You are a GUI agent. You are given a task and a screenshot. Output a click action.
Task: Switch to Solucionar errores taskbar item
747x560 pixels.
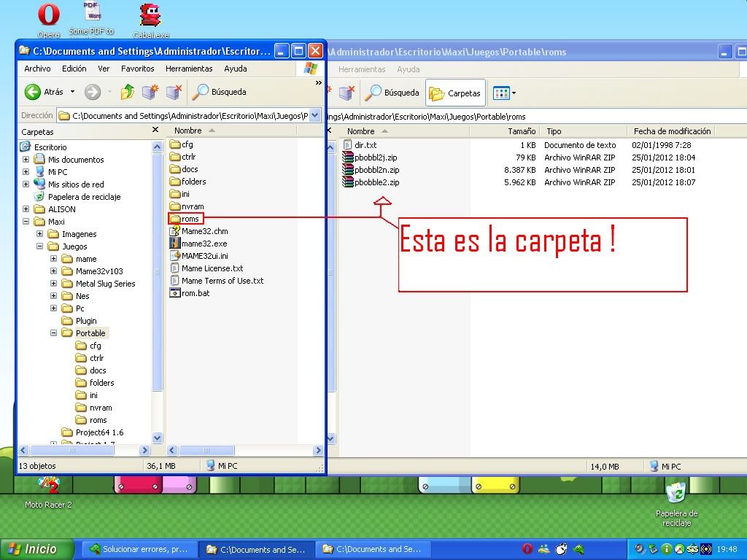pos(139,549)
